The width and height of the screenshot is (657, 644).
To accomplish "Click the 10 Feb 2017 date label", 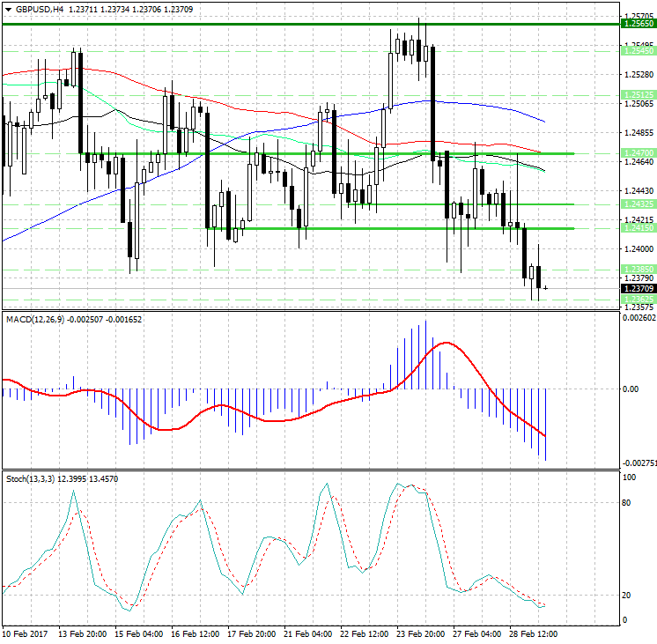I will (x=24, y=634).
